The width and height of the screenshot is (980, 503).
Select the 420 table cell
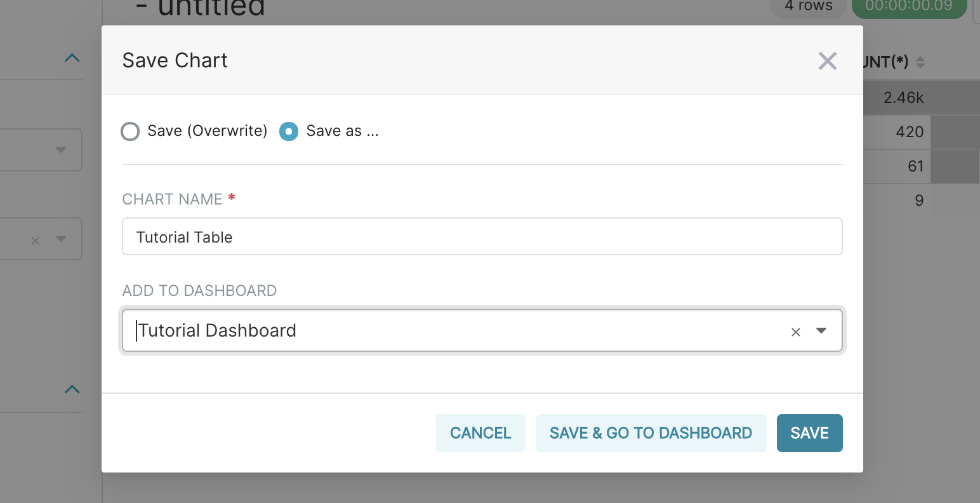[909, 132]
